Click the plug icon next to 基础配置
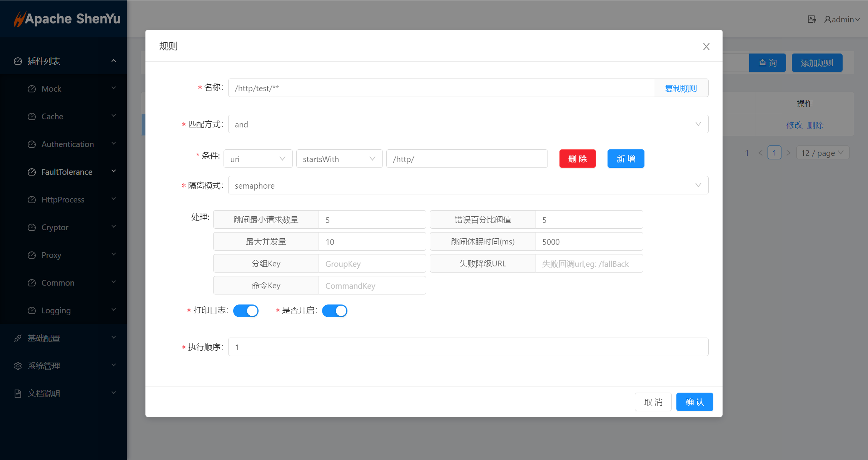The image size is (868, 460). 18,338
